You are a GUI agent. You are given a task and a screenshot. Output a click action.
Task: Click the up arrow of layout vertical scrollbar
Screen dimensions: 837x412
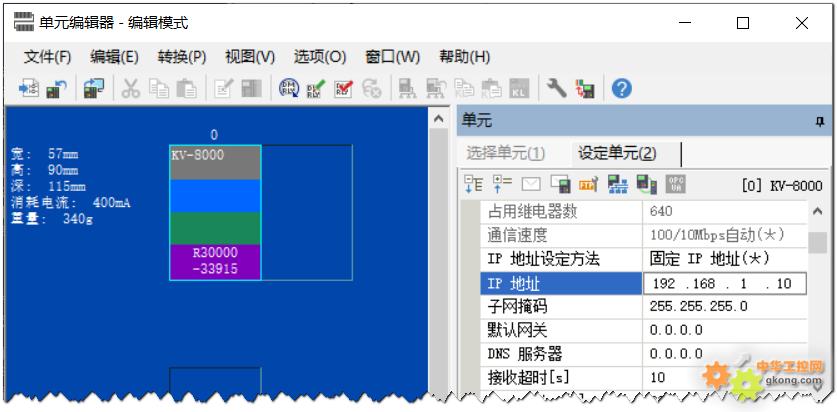[x=439, y=119]
